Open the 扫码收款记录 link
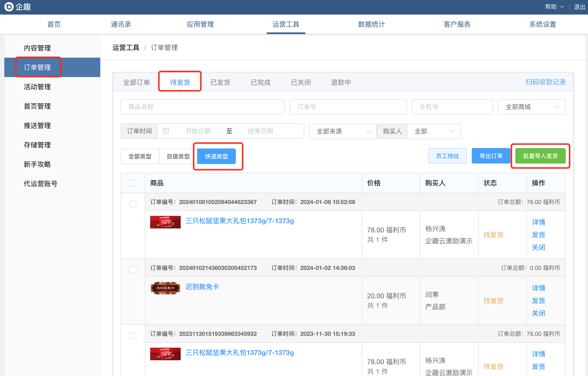 pyautogui.click(x=546, y=82)
